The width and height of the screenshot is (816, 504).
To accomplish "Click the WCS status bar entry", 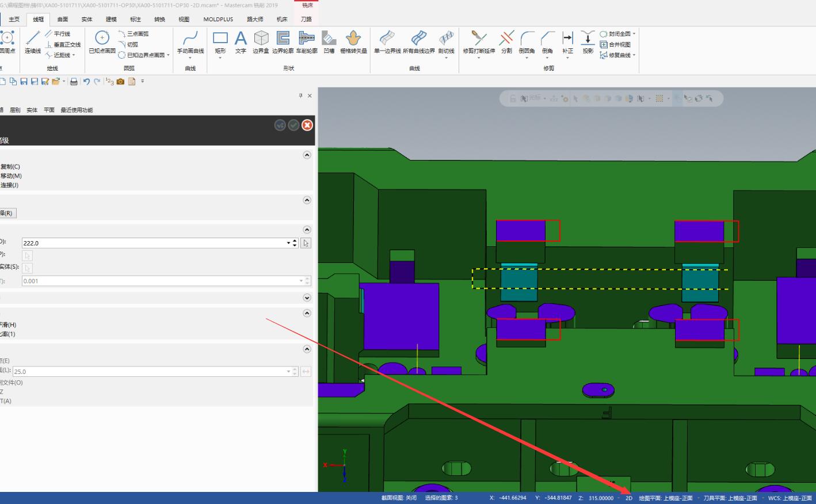I will pos(791,498).
